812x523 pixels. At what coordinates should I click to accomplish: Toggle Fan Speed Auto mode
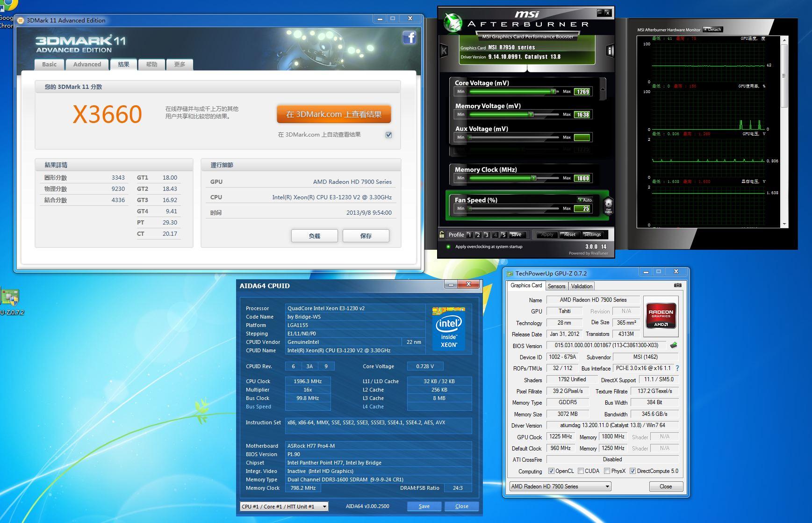tap(585, 200)
